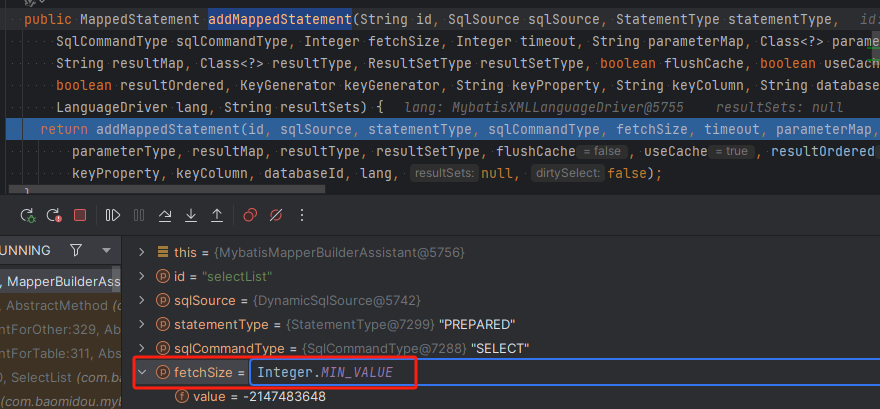Expand the 'this' variable node

[141, 252]
